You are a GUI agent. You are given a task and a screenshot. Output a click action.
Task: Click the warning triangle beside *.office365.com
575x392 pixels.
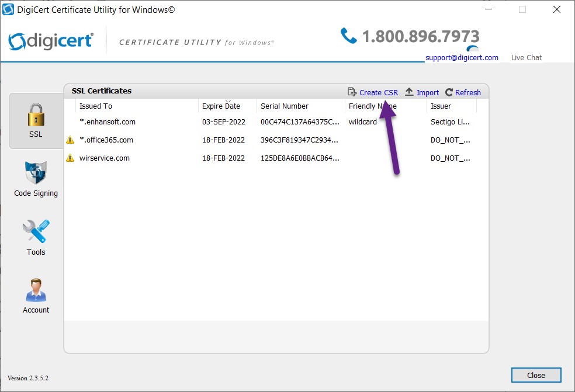click(x=69, y=140)
